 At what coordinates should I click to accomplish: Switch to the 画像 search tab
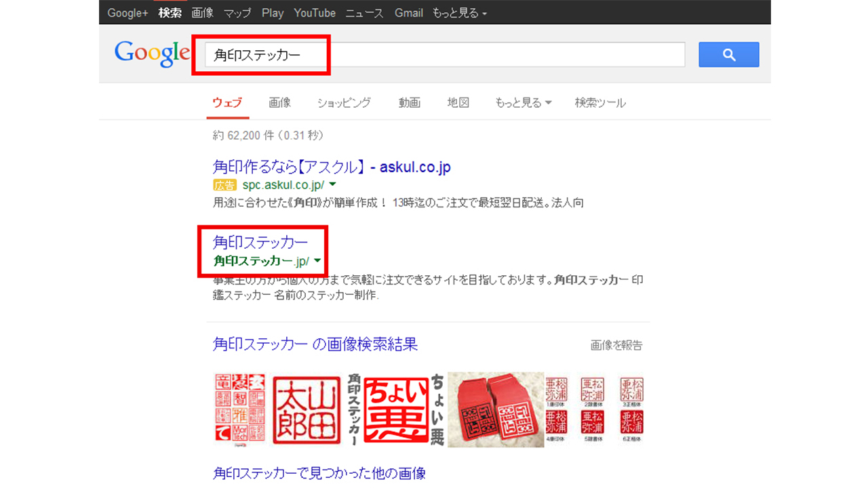tap(280, 103)
